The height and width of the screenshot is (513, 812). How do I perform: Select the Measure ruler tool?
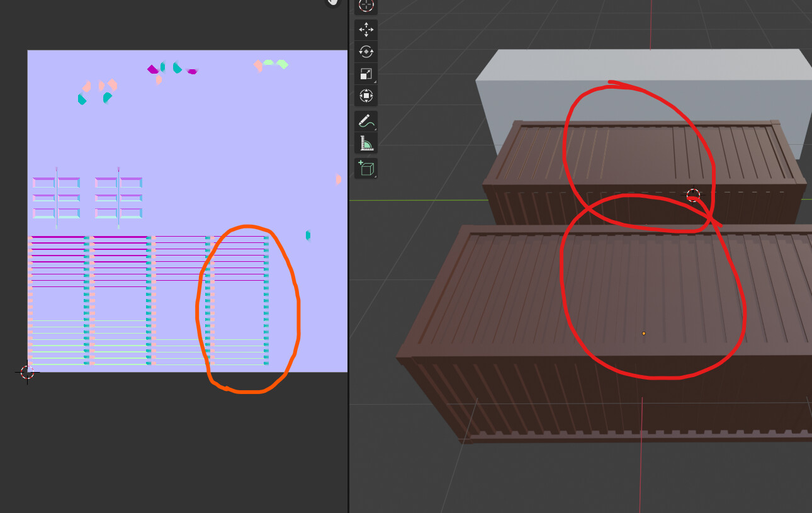[366, 144]
